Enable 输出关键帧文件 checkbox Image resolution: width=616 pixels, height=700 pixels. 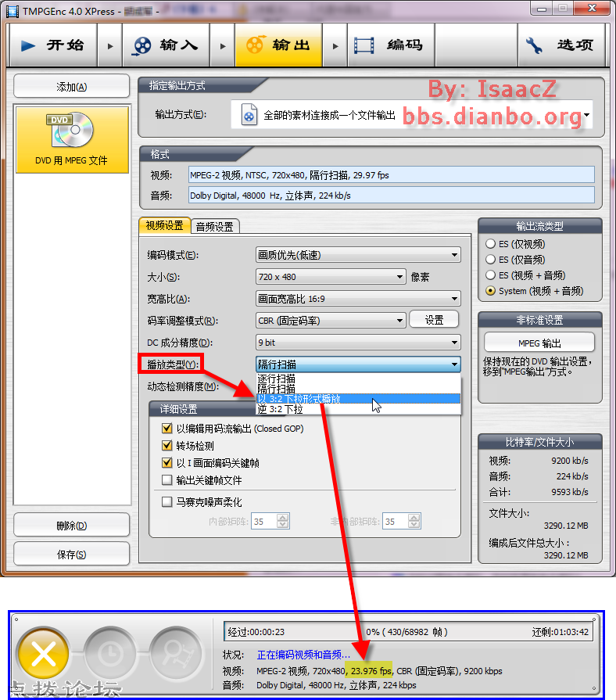(167, 480)
